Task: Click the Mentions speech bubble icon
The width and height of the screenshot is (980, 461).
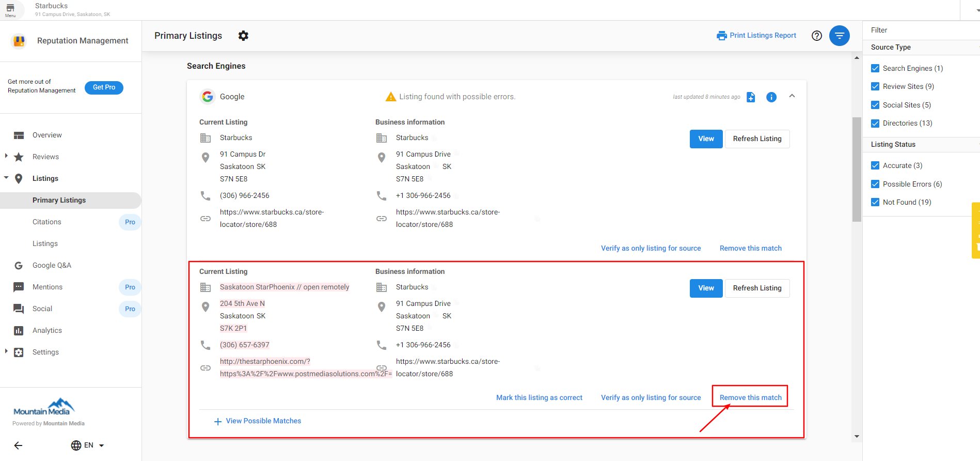Action: 19,287
